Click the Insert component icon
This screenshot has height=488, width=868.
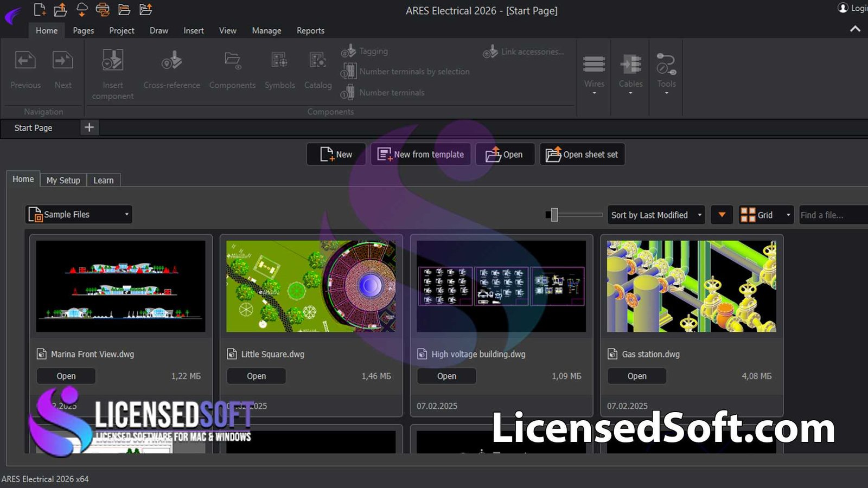113,60
